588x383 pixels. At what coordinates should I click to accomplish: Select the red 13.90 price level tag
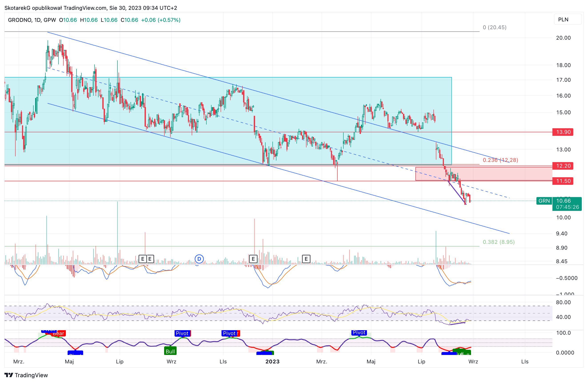point(563,132)
